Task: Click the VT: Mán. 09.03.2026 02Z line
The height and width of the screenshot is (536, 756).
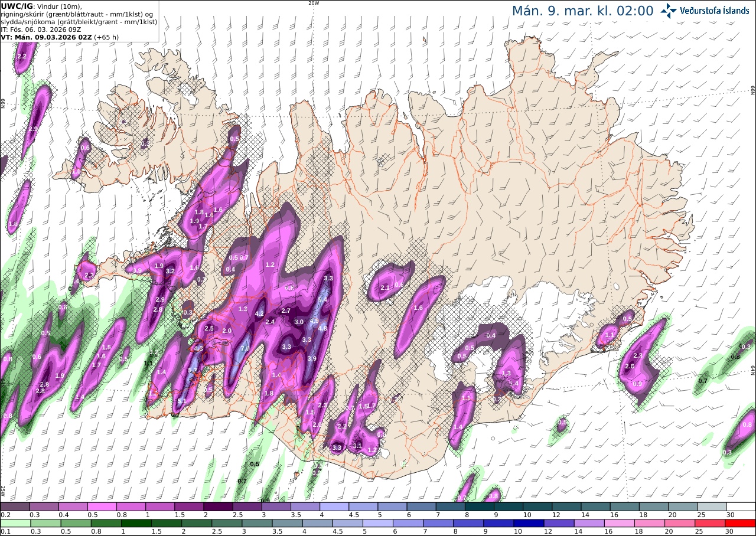Action: pos(45,37)
